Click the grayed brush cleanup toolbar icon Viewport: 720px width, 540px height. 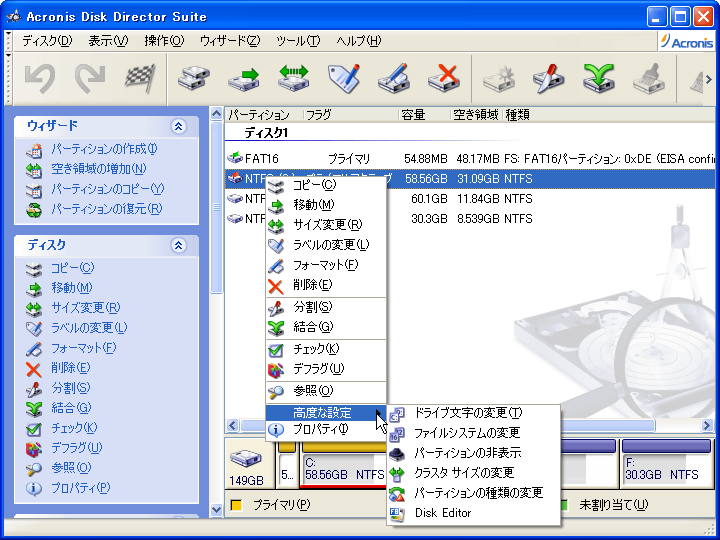[x=648, y=79]
